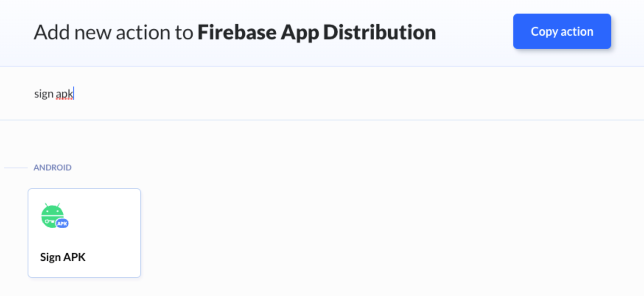Click the misspelled word apk in search
This screenshot has height=296, width=644.
coord(64,94)
